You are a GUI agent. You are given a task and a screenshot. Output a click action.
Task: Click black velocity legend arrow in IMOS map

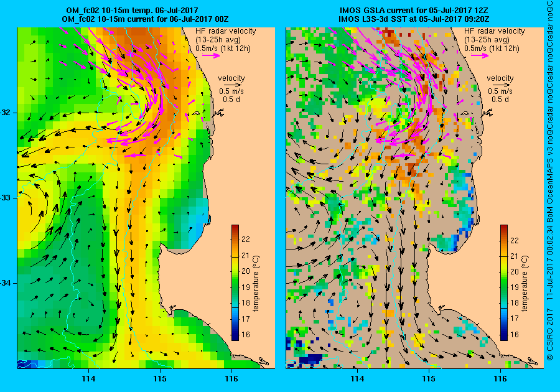502,85
